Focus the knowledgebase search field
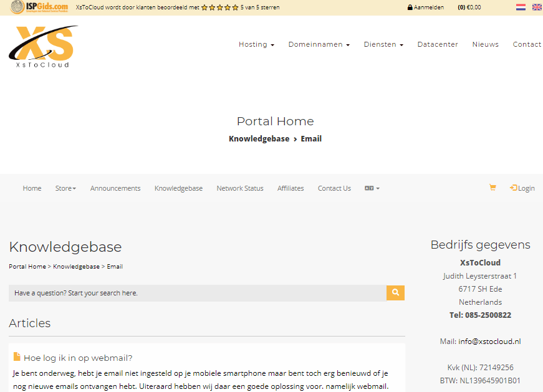This screenshot has width=543, height=392. point(198,293)
